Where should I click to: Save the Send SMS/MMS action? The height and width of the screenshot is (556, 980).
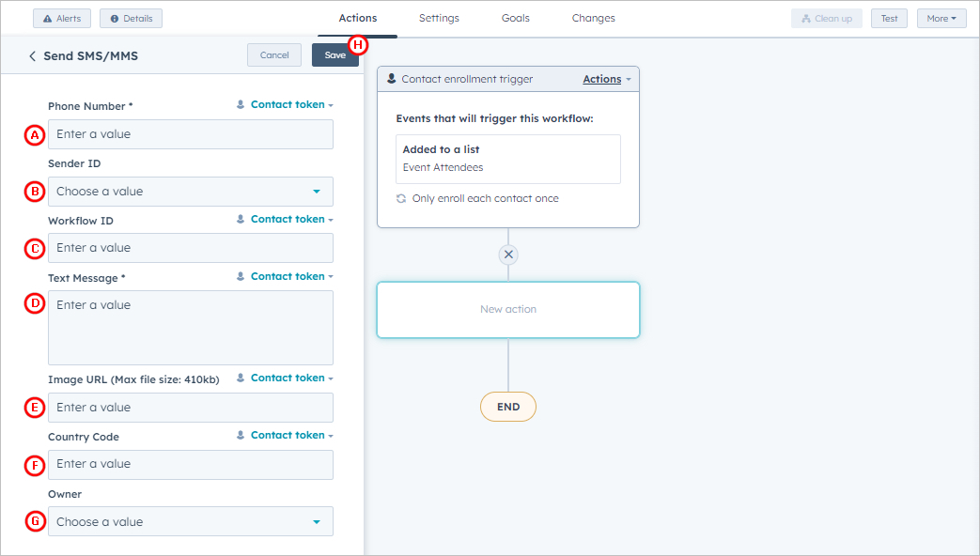(x=335, y=55)
